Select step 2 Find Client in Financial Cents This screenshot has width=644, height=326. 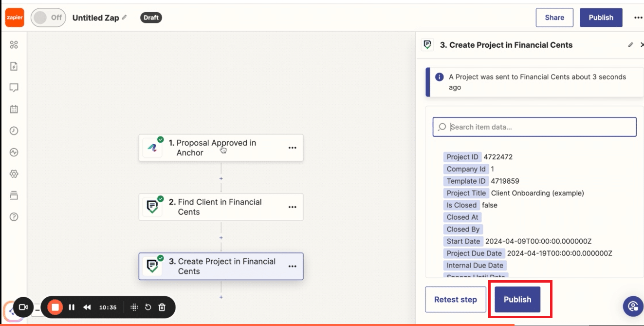tap(221, 207)
